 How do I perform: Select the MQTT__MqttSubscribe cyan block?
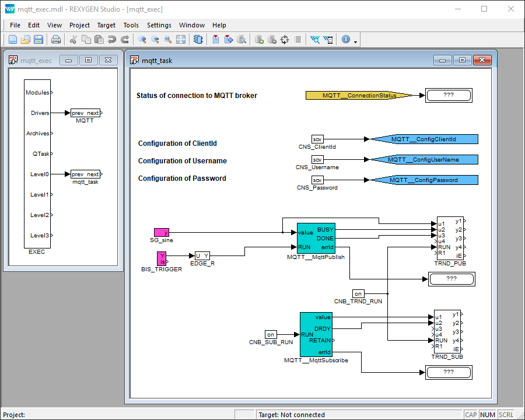click(x=316, y=335)
